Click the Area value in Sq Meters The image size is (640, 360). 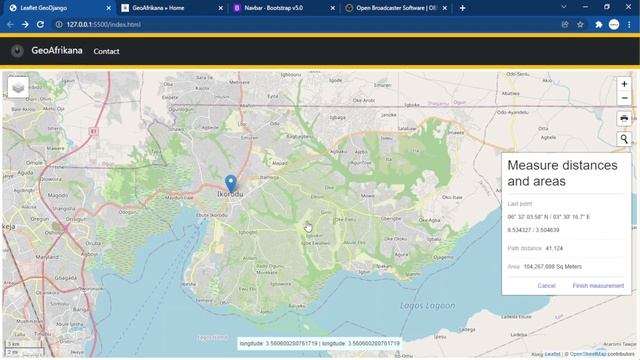tap(553, 267)
